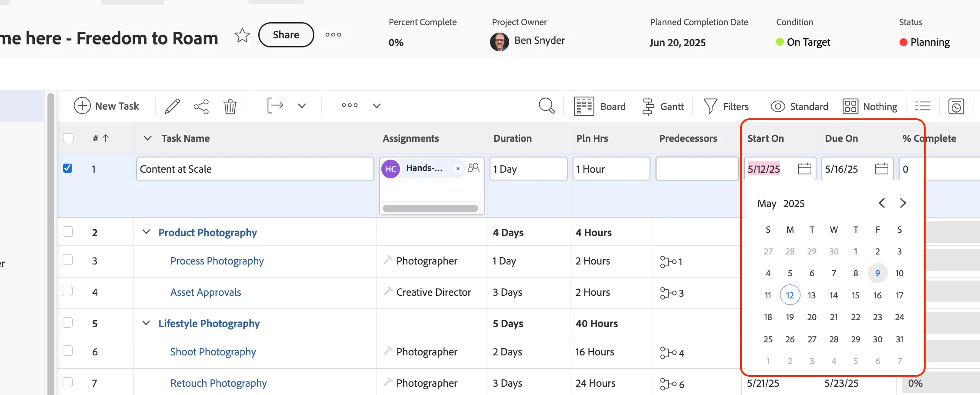Open the Start On calendar icon

pyautogui.click(x=804, y=168)
